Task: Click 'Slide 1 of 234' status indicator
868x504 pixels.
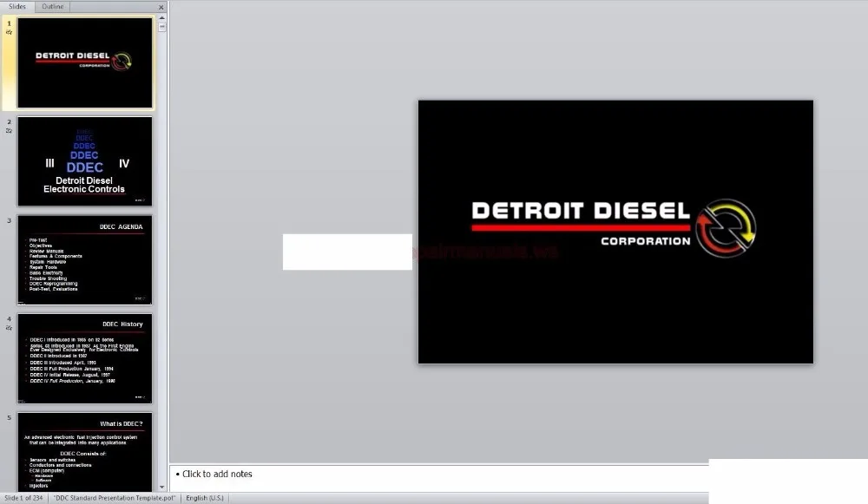Action: click(x=23, y=498)
